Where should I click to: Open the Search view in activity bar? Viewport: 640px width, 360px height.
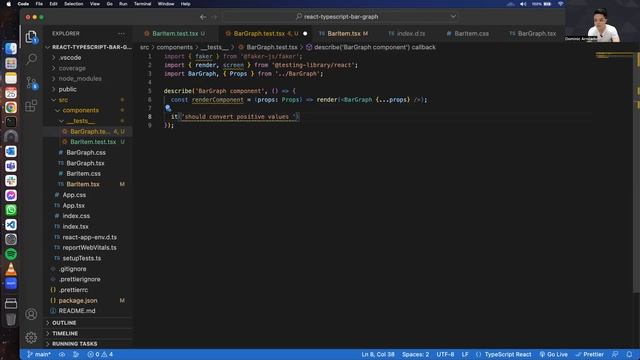click(x=31, y=59)
